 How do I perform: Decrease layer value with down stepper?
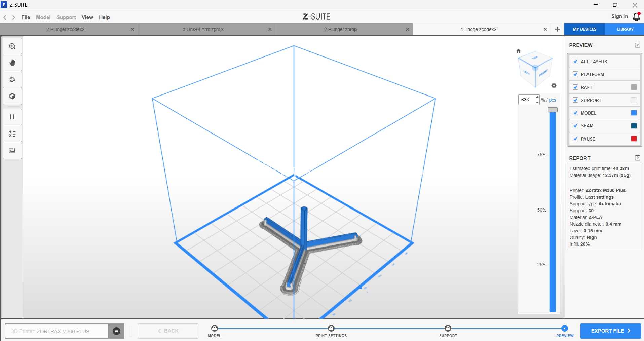click(x=537, y=102)
